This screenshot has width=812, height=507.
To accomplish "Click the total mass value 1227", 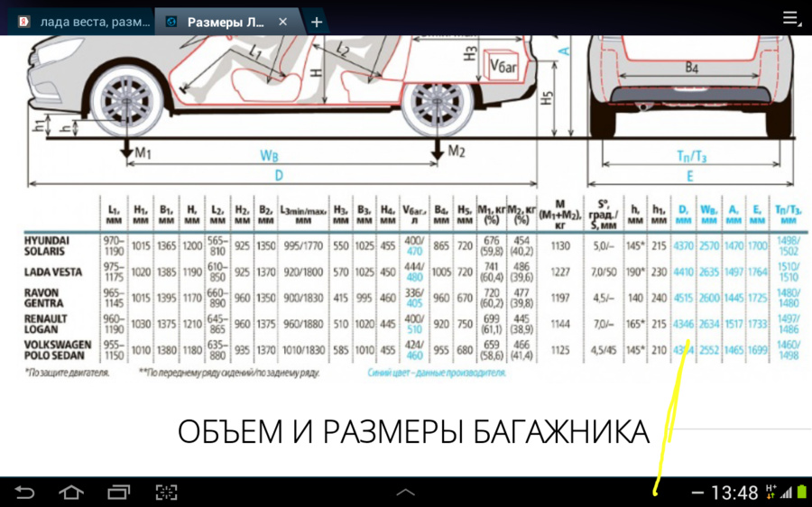I will tap(559, 272).
